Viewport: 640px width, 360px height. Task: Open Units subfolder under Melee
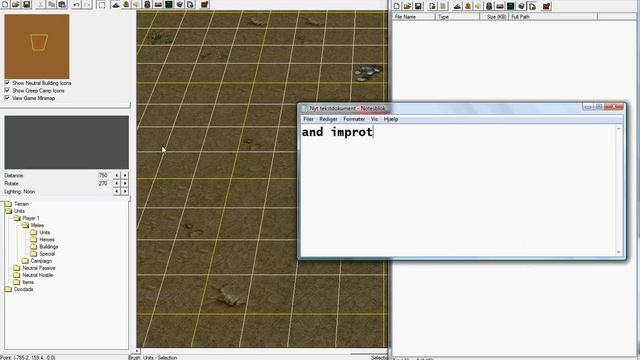pos(40,232)
